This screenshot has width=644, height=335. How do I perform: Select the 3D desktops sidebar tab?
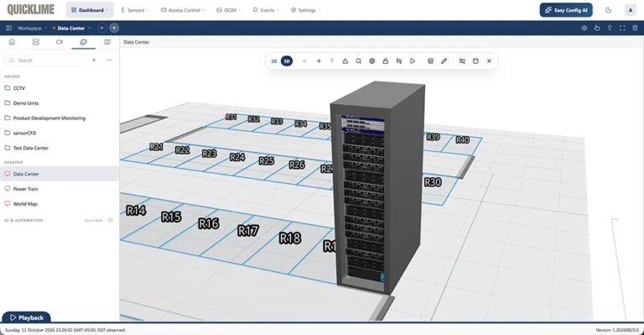pyautogui.click(x=83, y=42)
